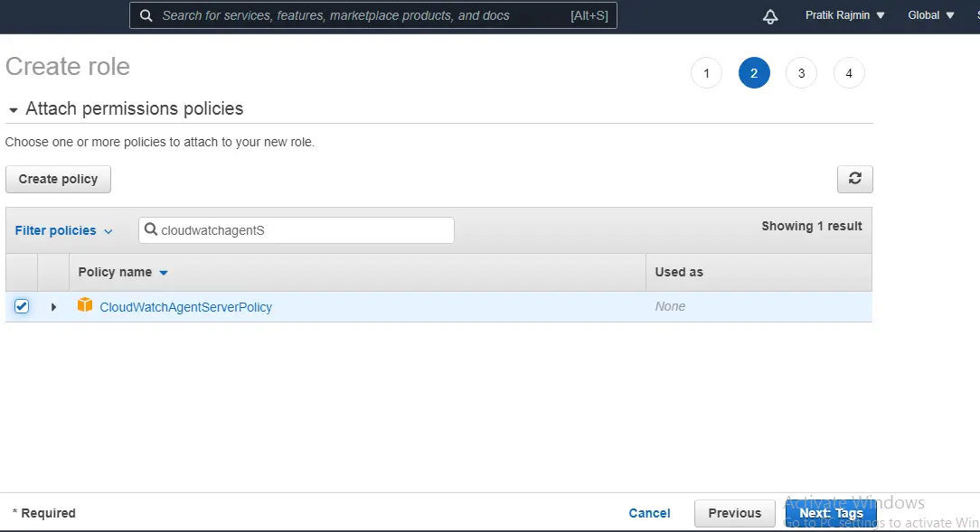Click the CloudWatchAgentServerPolicy orange box icon
The height and width of the screenshot is (532, 980).
[85, 305]
